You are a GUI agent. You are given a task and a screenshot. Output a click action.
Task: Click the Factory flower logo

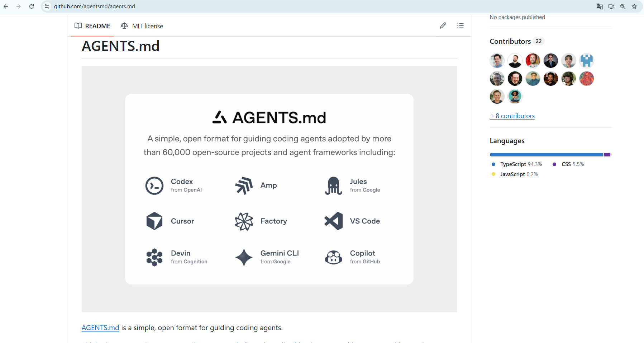(244, 221)
